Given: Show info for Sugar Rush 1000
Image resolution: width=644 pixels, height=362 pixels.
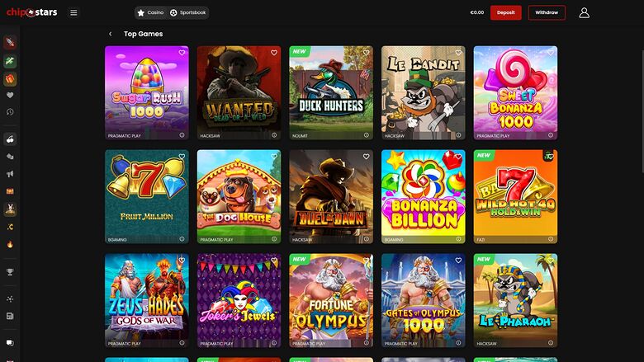Looking at the screenshot, I should pyautogui.click(x=182, y=135).
